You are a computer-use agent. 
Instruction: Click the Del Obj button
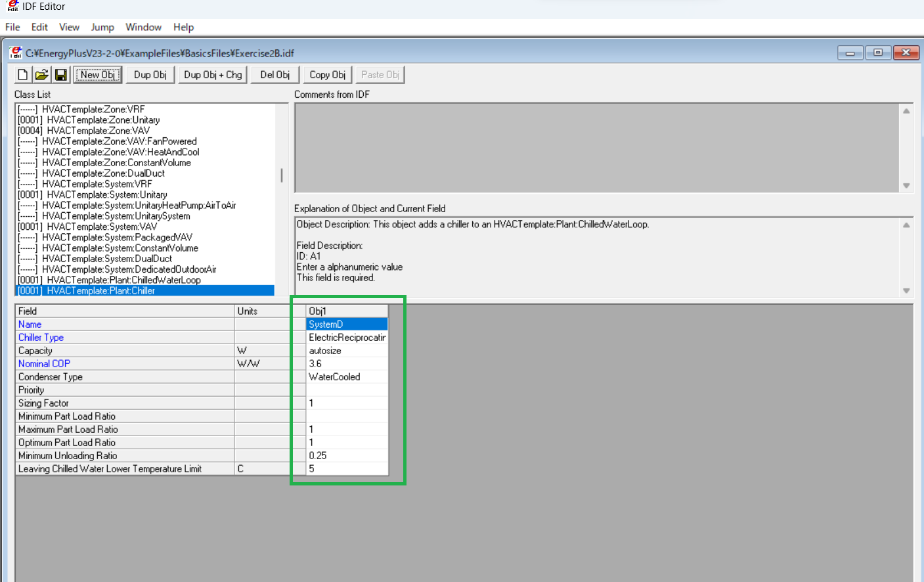(275, 75)
